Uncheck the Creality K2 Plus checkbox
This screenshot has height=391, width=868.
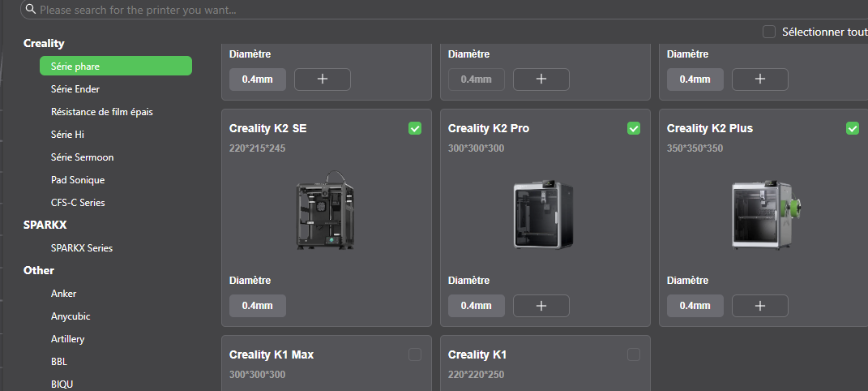(x=852, y=128)
